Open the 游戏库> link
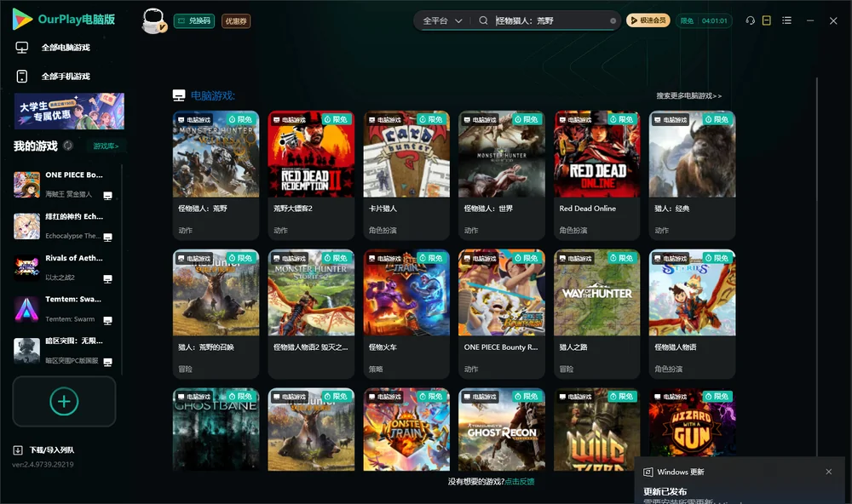The width and height of the screenshot is (852, 504). coord(106,146)
